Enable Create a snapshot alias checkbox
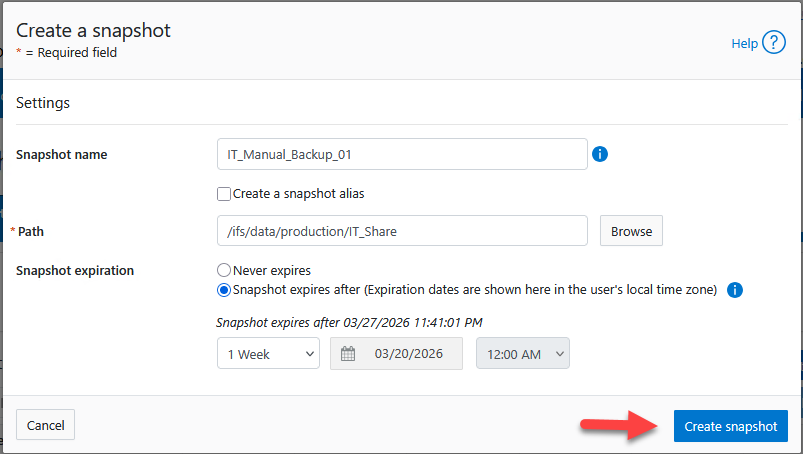Viewport: 803px width, 454px height. click(x=224, y=194)
